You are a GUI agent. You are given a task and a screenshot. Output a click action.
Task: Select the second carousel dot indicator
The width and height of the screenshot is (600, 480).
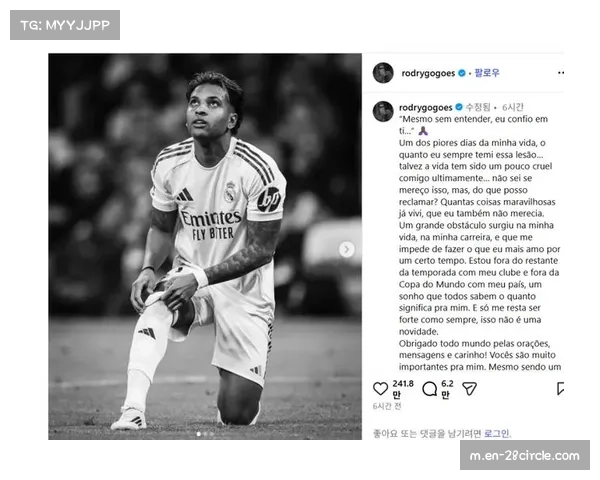point(205,434)
